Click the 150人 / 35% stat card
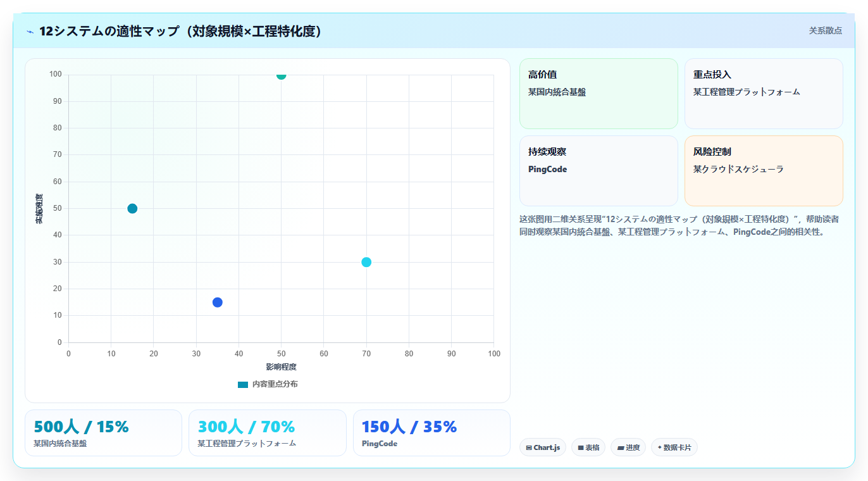The width and height of the screenshot is (868, 481). click(x=431, y=433)
